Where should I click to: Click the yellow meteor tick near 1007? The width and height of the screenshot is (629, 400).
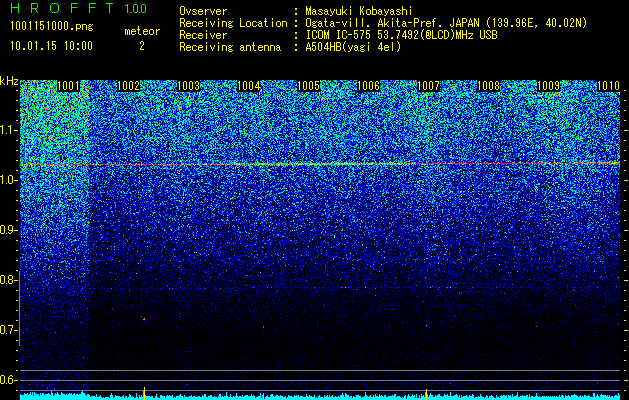[426, 394]
